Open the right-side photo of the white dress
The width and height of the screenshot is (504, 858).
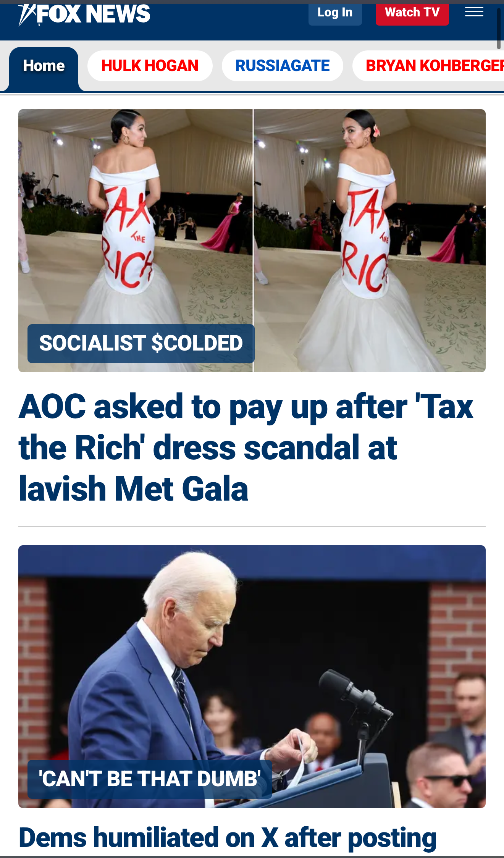click(x=370, y=241)
